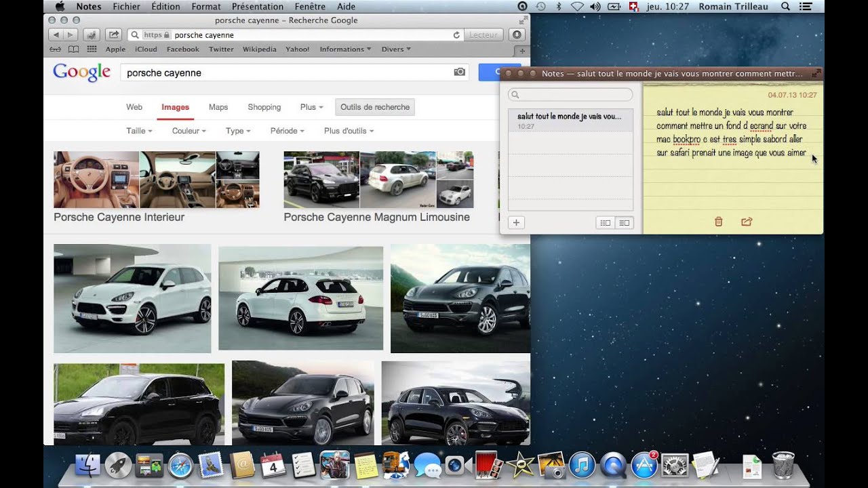Open the bookmarks book icon

73,49
